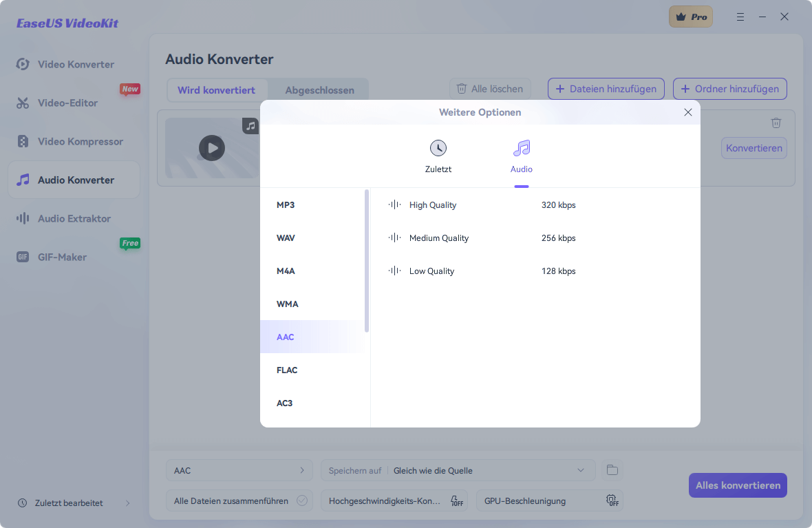This screenshot has height=528, width=812.
Task: Expand the AAC output format selector
Action: [x=239, y=470]
